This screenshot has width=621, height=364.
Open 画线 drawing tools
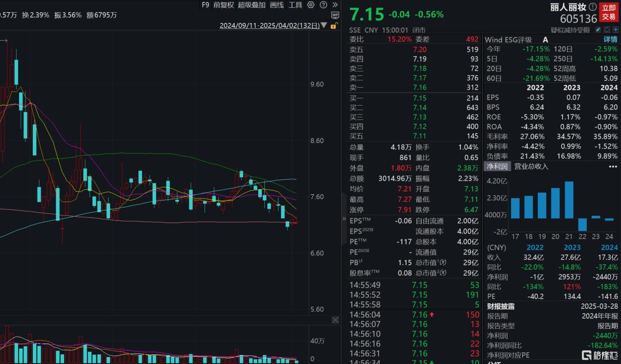(x=277, y=5)
